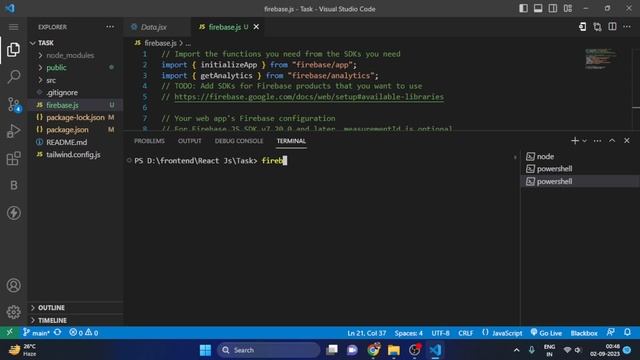Toggle primary side bar layout icon
The image size is (640, 360).
[523, 9]
